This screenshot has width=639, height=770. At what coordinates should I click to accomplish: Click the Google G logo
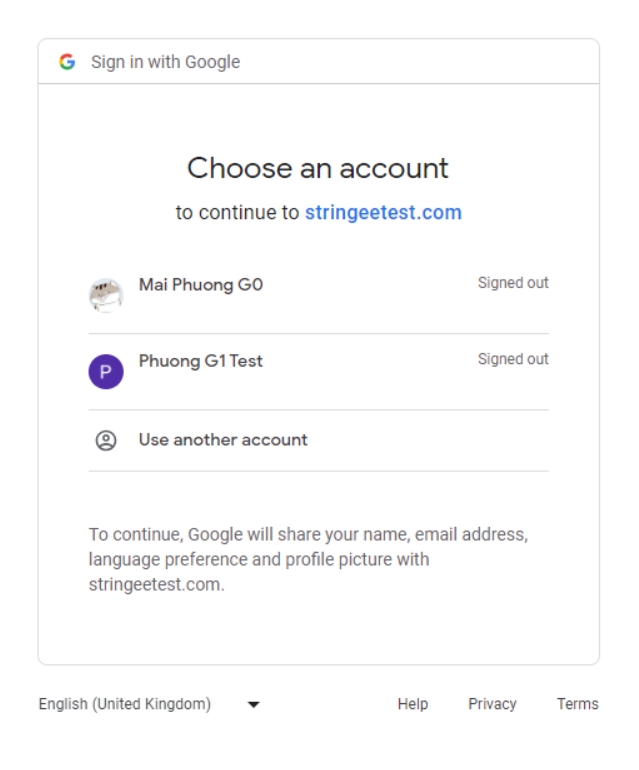tap(68, 62)
